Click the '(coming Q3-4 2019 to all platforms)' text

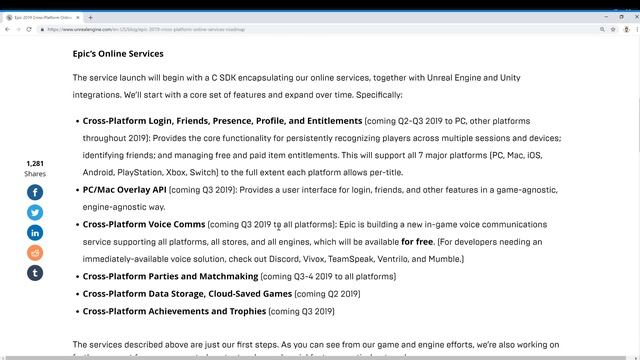click(x=328, y=276)
